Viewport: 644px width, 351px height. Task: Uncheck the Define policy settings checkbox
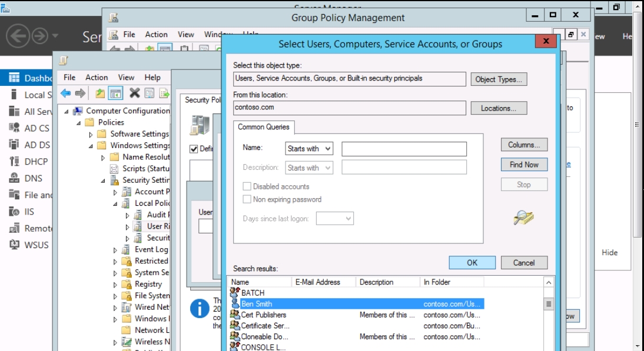pyautogui.click(x=194, y=149)
